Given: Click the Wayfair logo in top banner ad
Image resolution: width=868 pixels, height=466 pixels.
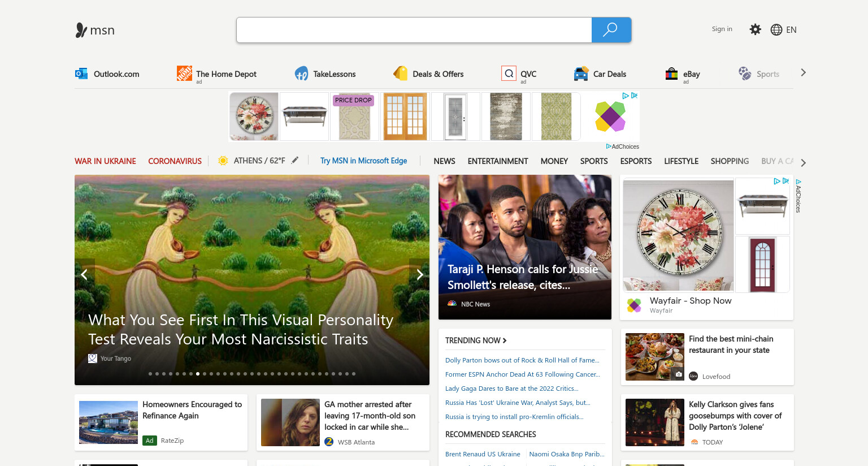Looking at the screenshot, I should tap(610, 116).
